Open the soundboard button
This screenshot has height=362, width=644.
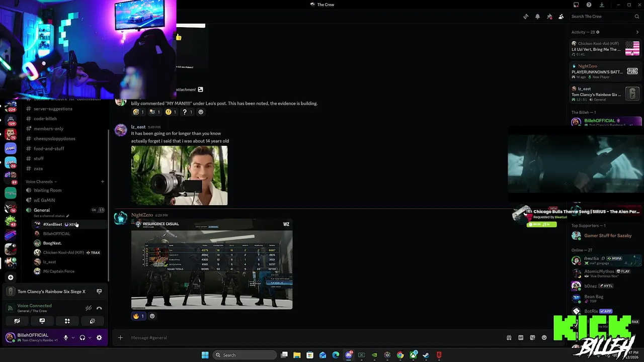(x=93, y=321)
